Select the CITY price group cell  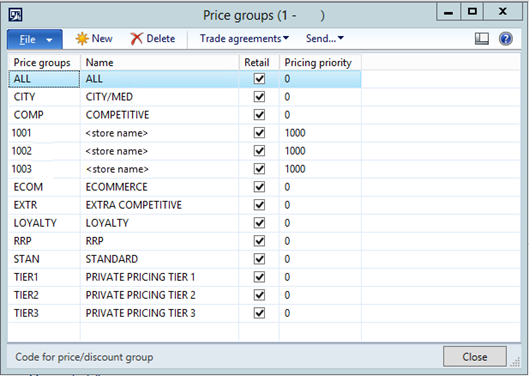(x=44, y=97)
